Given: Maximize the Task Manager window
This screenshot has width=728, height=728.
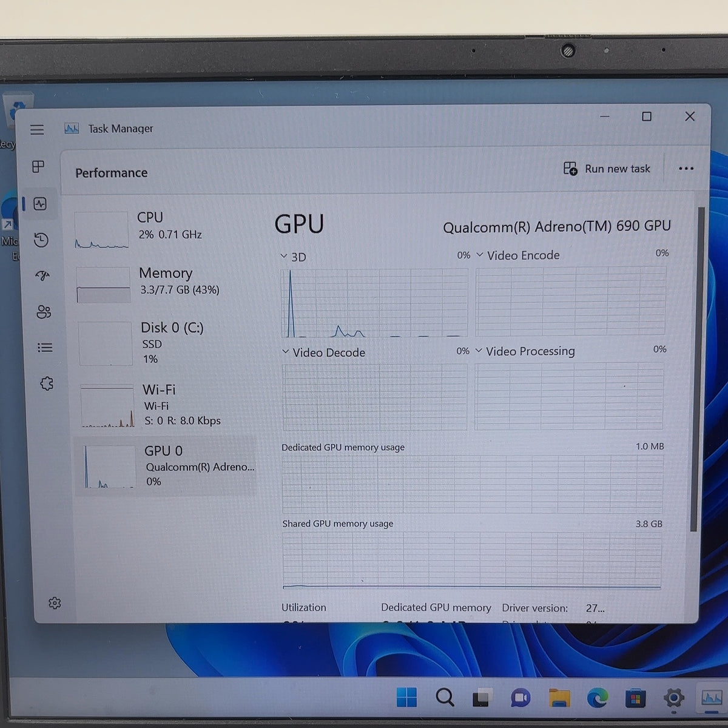Looking at the screenshot, I should click(x=647, y=116).
